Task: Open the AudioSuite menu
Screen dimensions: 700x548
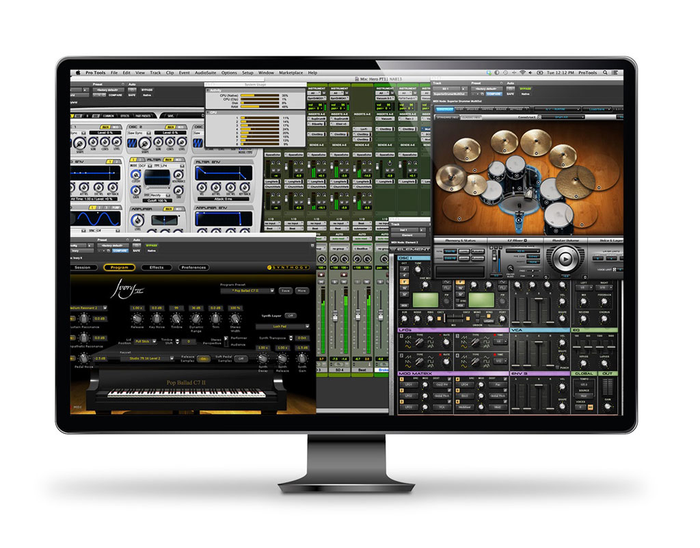Action: point(205,73)
